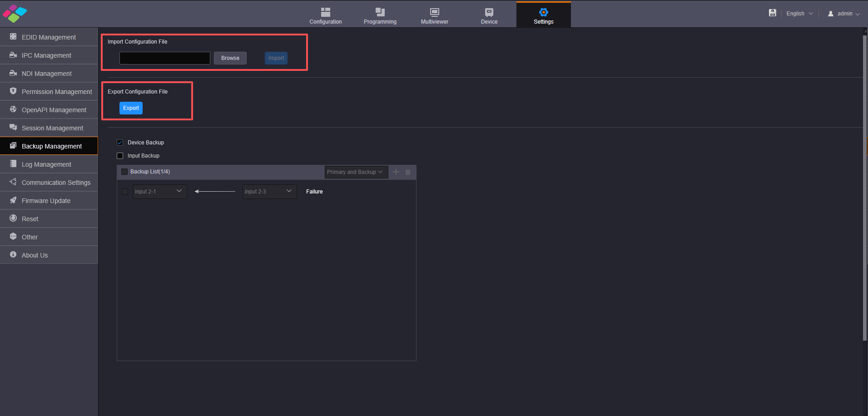Click the Other icon in sidebar
Viewport: 868px width, 416px height.
(13, 236)
